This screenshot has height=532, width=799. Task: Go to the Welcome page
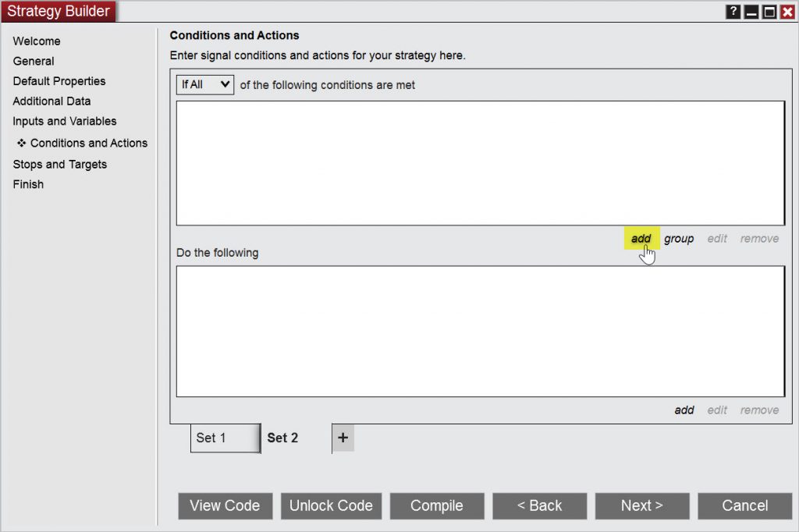(37, 41)
